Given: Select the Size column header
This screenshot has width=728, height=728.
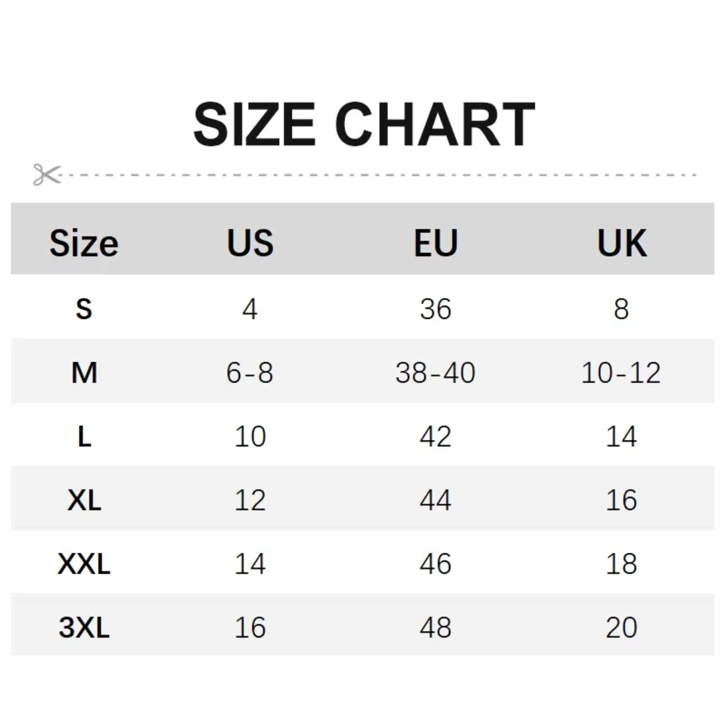Looking at the screenshot, I should pos(84,243).
